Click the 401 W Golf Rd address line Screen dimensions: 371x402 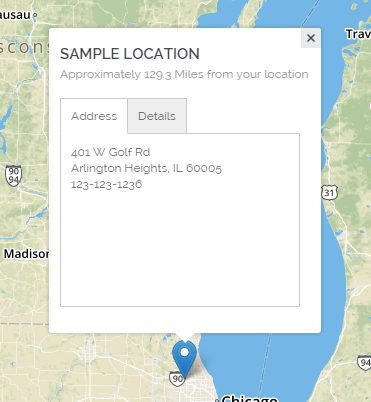(110, 152)
